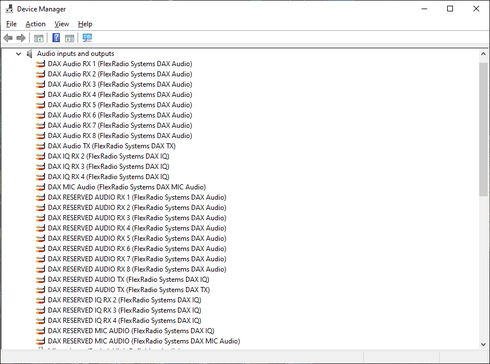Close the Device Manager window
490x364 pixels.
tap(476, 9)
